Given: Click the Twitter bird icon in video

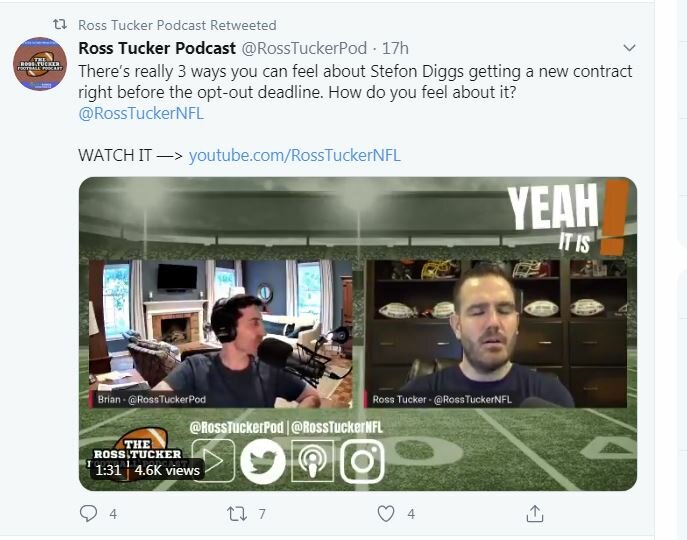Looking at the screenshot, I should point(263,462).
